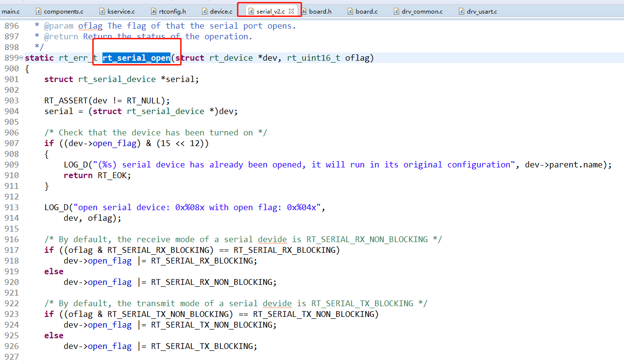Click 'return RT_EOK;' statement
Viewport: 624px width, 364px height.
click(98, 175)
